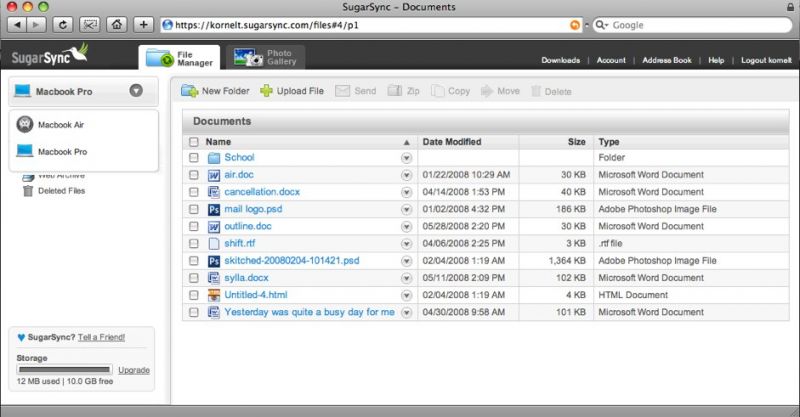
Task: Check the box for Untitled-4.html
Action: click(194, 295)
